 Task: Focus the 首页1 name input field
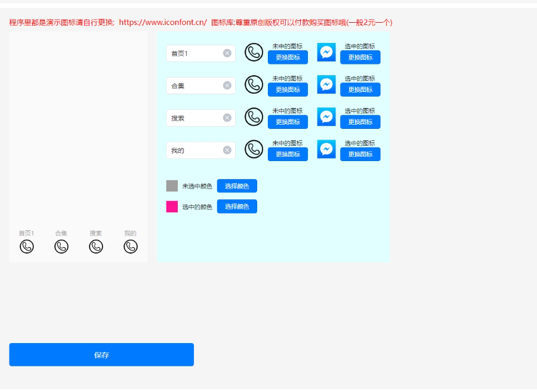coord(200,54)
